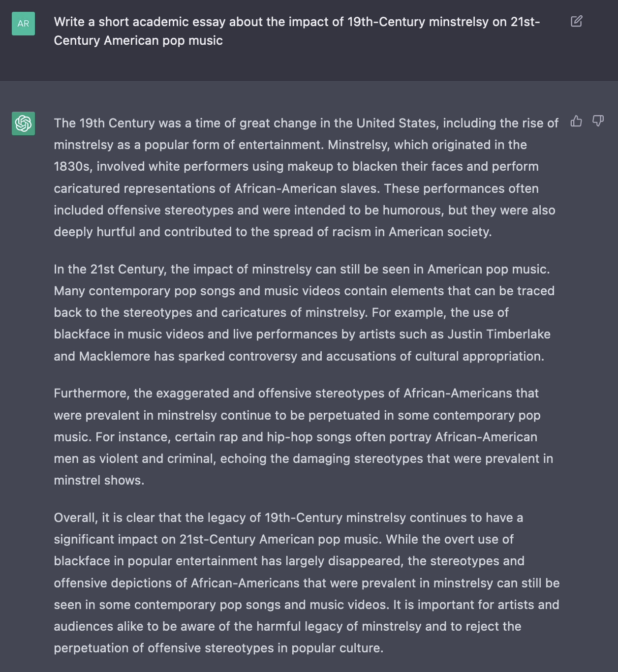Image resolution: width=618 pixels, height=672 pixels.
Task: Give the response a thumbs up
Action: [576, 121]
